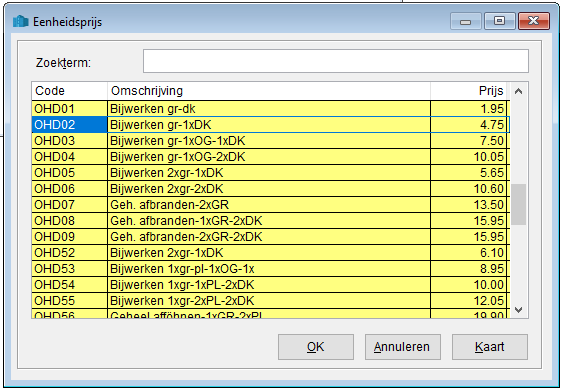Viewport: 563px width, 391px height.
Task: Select code OHD01
Action: (x=70, y=109)
